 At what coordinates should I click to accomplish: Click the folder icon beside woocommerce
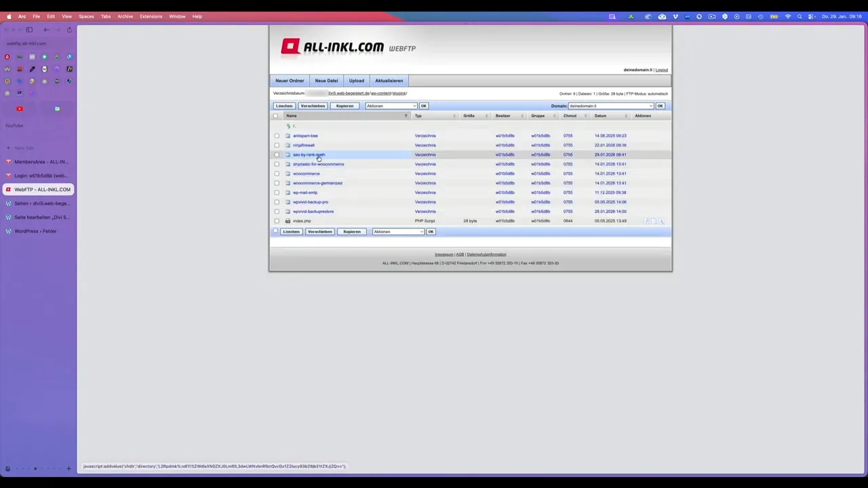click(287, 174)
